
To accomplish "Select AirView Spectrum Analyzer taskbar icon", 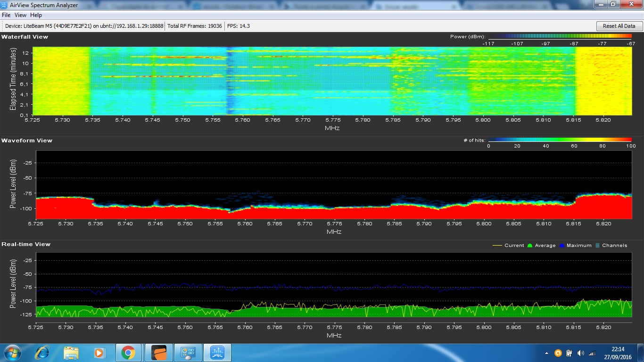I will 217,353.
